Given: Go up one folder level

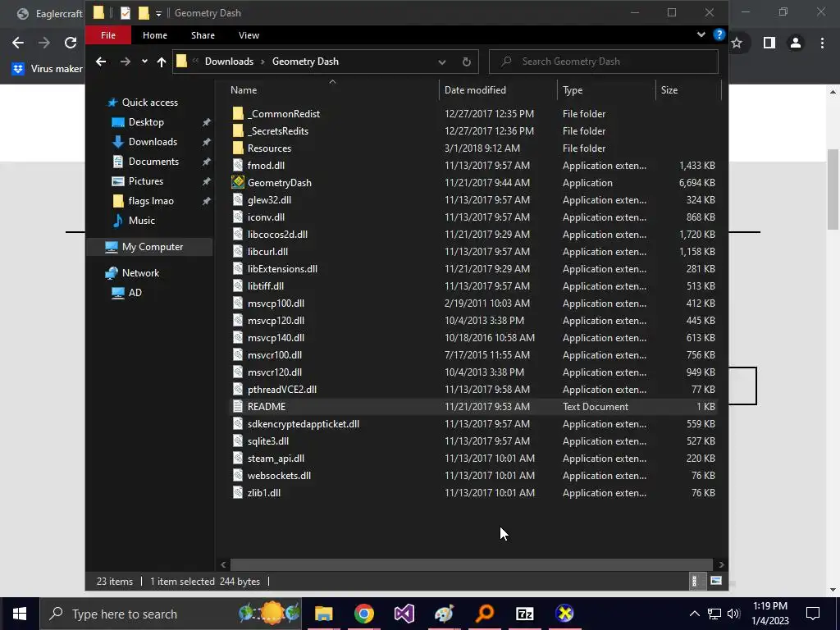Looking at the screenshot, I should tap(162, 62).
